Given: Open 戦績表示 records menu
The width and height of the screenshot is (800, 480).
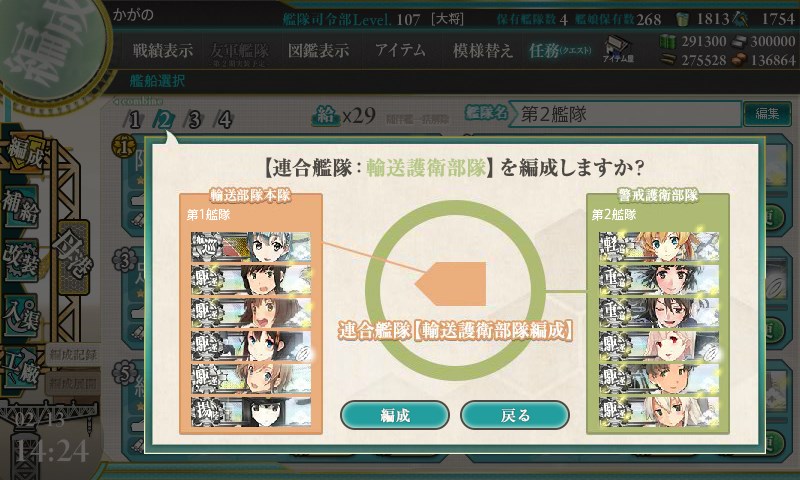Looking at the screenshot, I should pyautogui.click(x=163, y=50).
